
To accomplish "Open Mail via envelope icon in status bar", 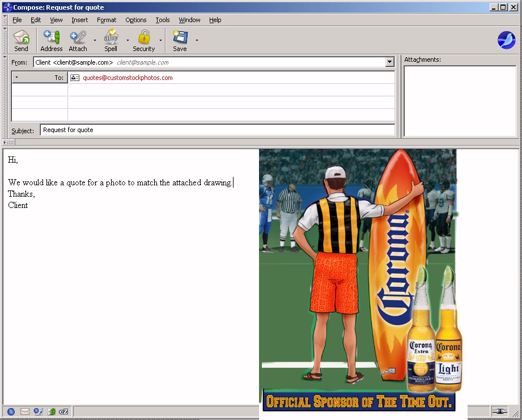I will coord(25,411).
